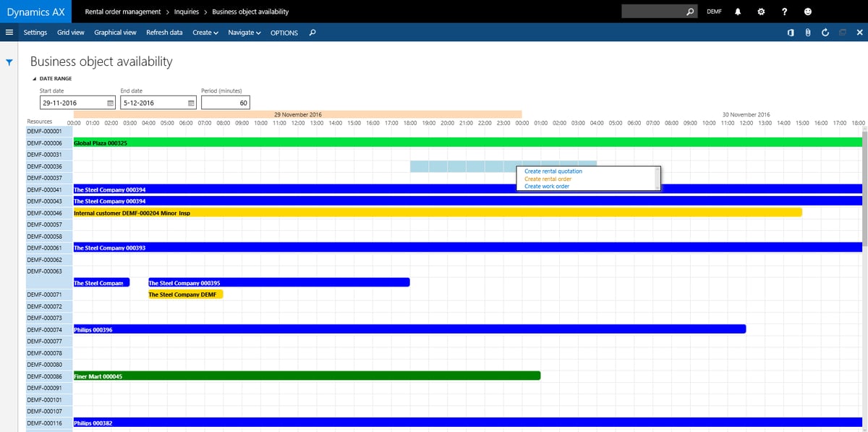Open the OPTIONS menu
868x432 pixels.
coord(284,33)
